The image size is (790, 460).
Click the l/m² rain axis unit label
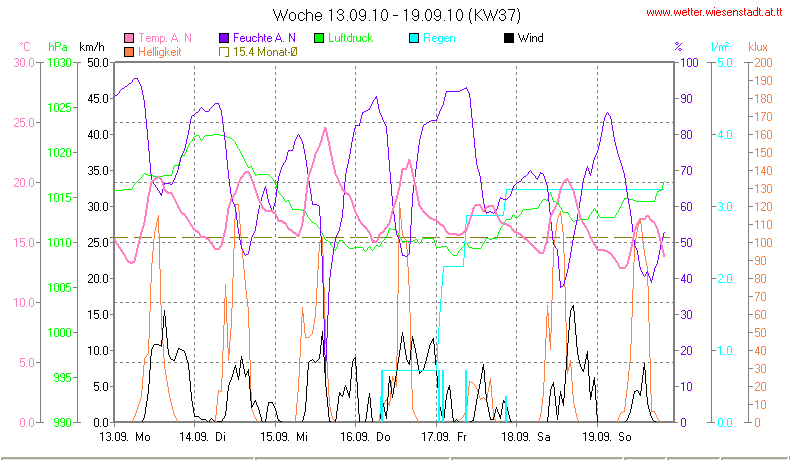pos(720,47)
